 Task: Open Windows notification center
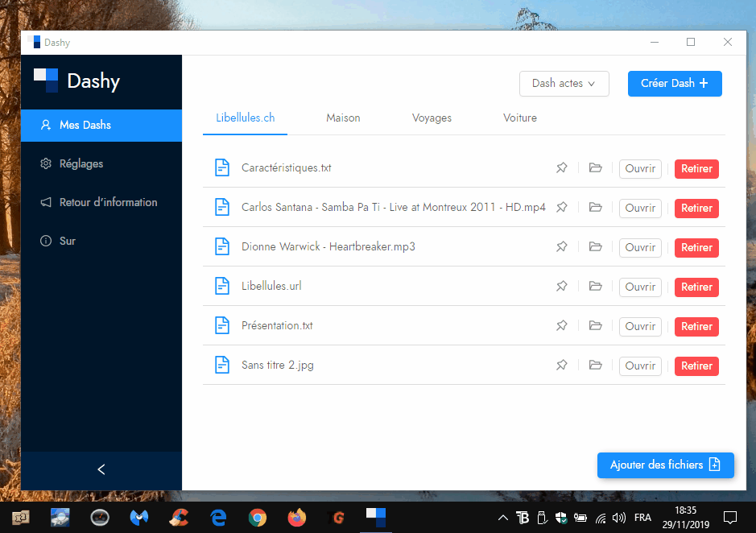[730, 518]
